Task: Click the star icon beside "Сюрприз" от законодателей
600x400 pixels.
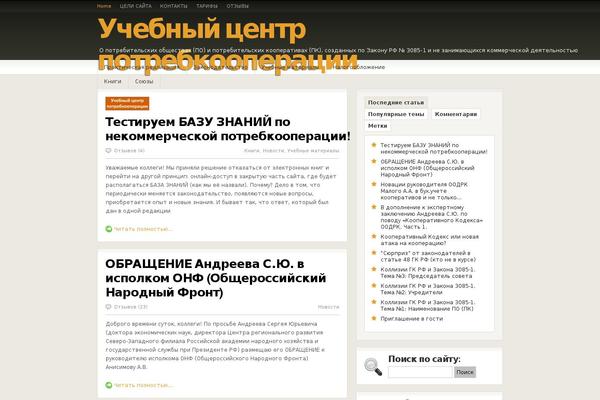Action: tap(374, 253)
